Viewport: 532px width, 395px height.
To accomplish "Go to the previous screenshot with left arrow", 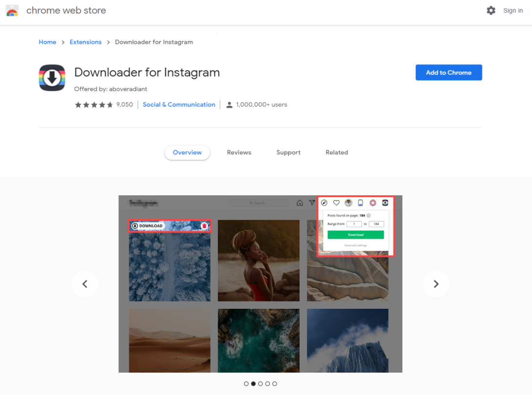I will point(85,284).
